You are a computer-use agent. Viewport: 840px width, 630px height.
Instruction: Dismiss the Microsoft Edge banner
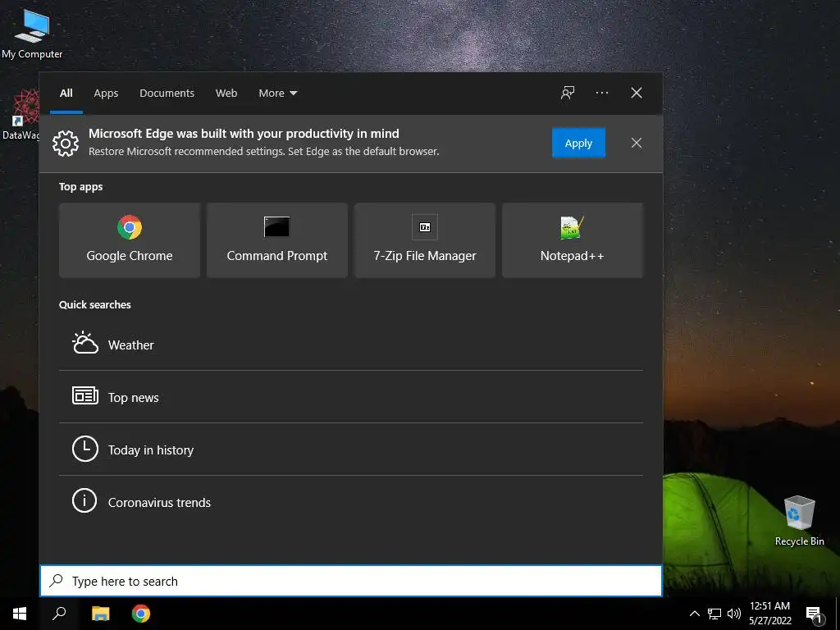[637, 143]
